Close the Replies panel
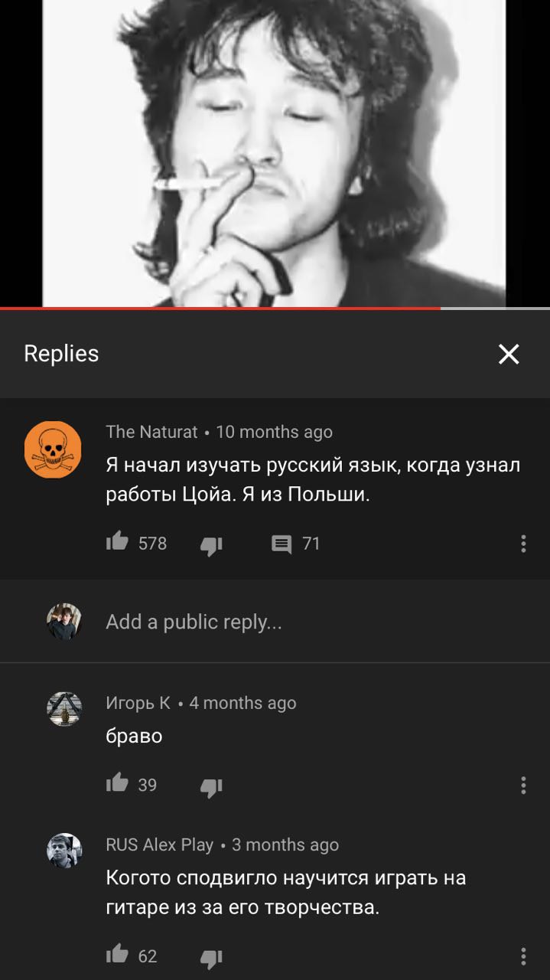This screenshot has width=550, height=980. pos(509,354)
